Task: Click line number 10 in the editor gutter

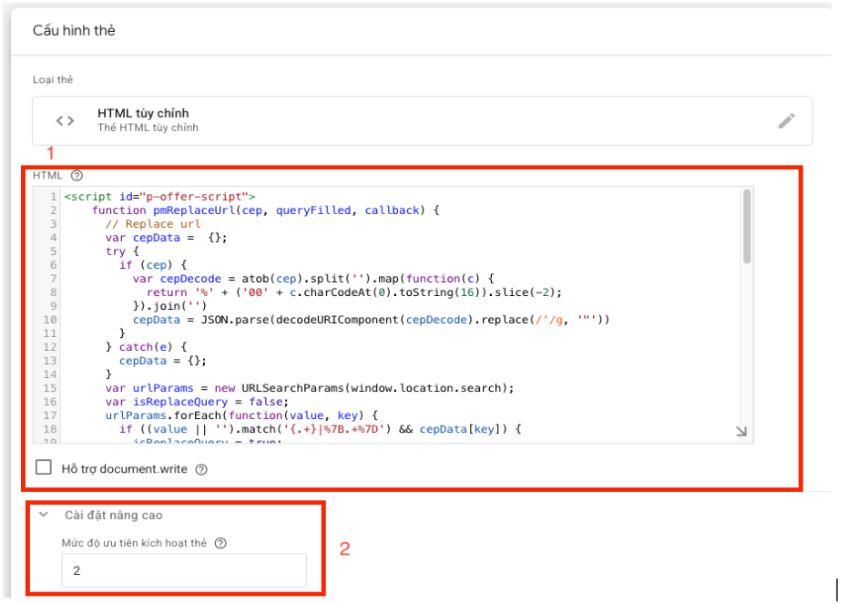Action: [x=50, y=320]
